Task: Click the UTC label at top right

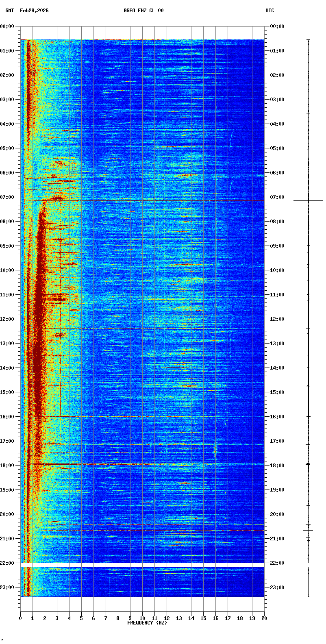Action: pyautogui.click(x=270, y=11)
